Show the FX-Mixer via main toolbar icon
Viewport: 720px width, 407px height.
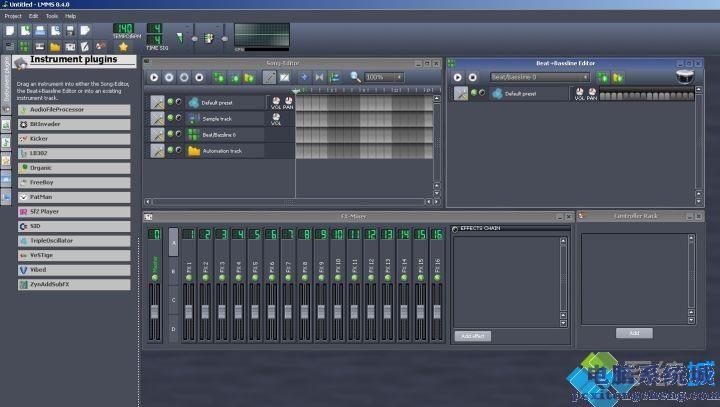click(x=70, y=46)
